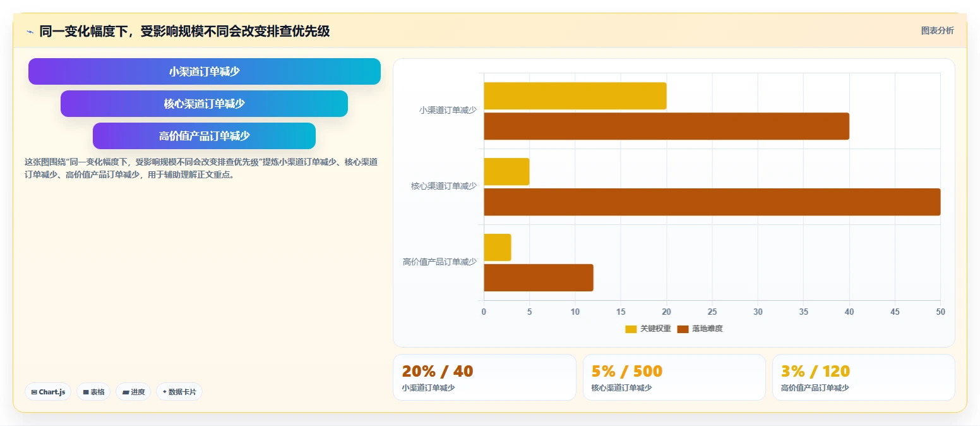This screenshot has height=426, width=980.
Task: Click the lightning icon beside the title
Action: point(30,32)
